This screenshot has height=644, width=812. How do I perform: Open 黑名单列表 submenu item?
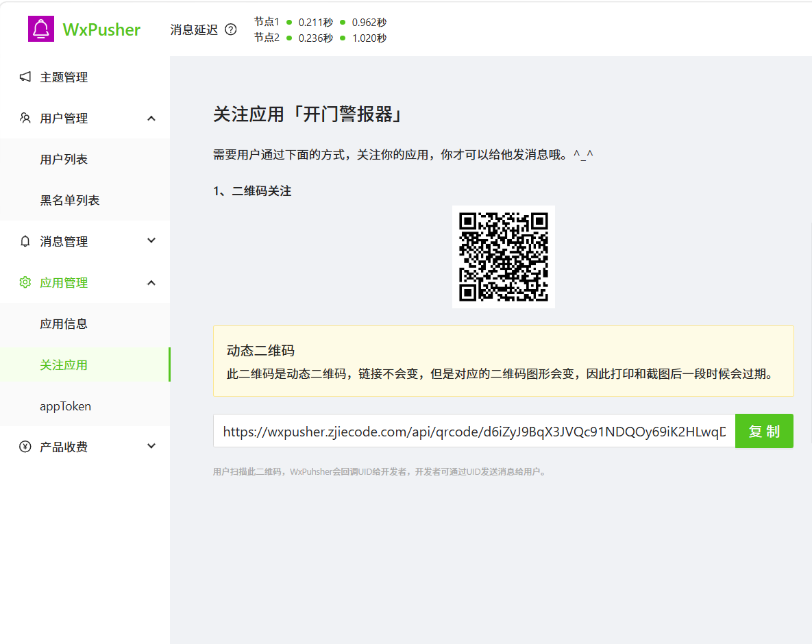click(x=85, y=200)
